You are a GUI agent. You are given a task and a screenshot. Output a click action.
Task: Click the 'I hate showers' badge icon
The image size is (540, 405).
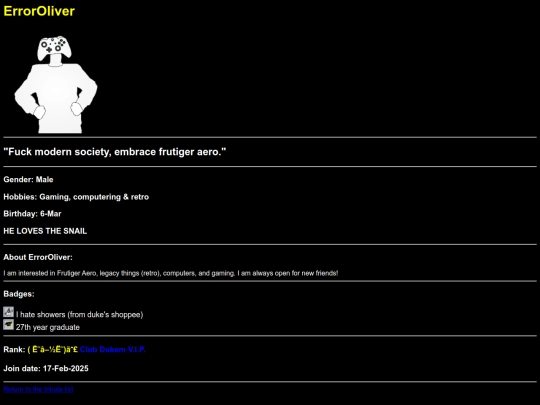click(9, 312)
